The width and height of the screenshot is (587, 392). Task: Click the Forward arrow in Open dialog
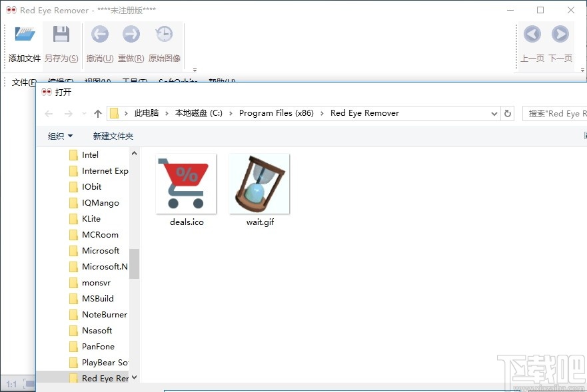[x=68, y=114]
